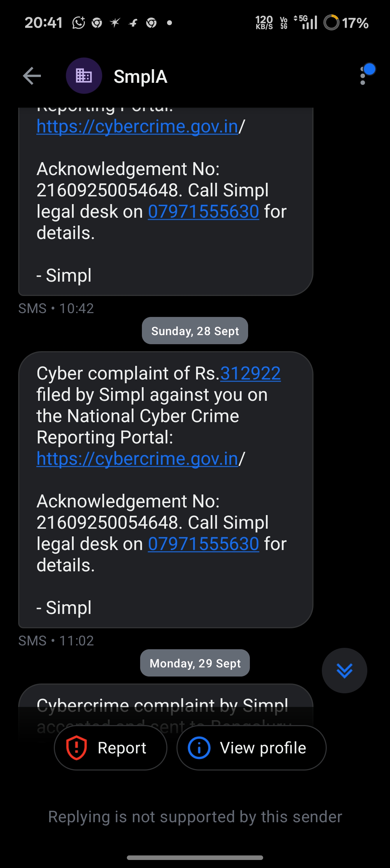Open the SmplA sender avatar

click(84, 76)
